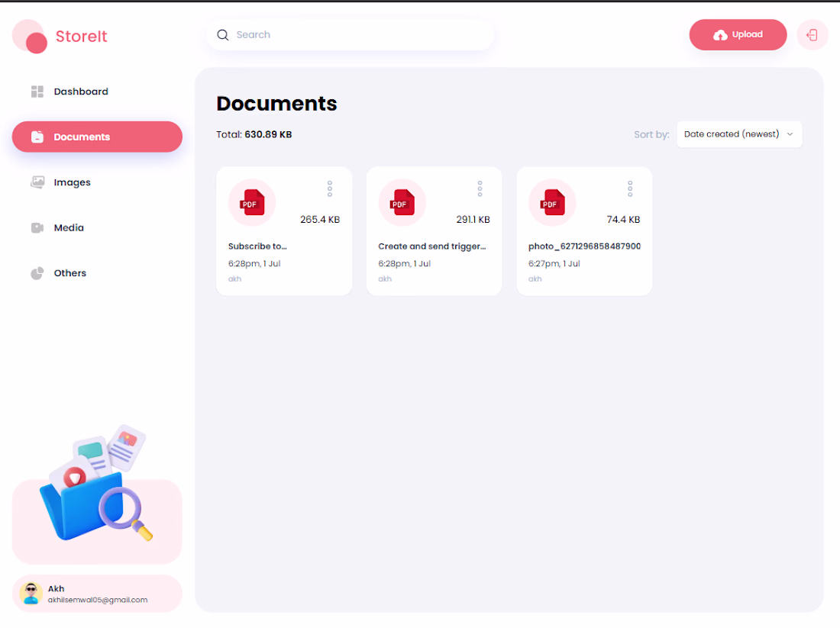Click the folder illustration in sidebar

(x=95, y=484)
